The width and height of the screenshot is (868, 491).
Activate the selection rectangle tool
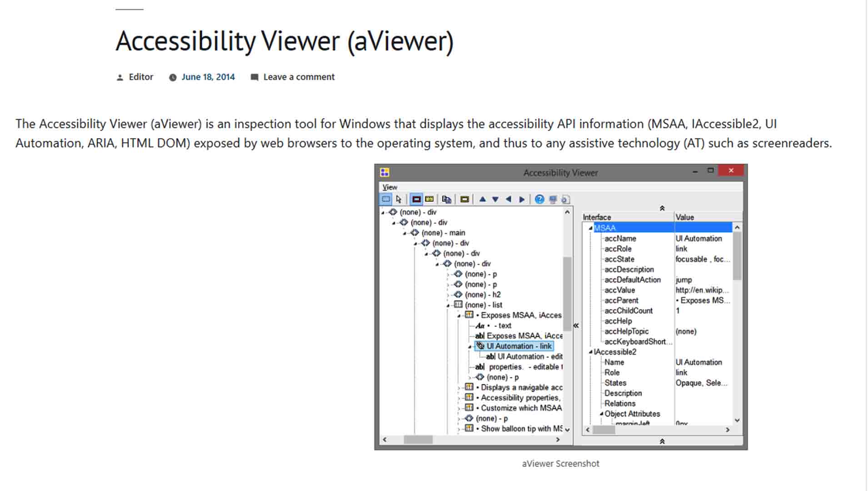pyautogui.click(x=386, y=199)
